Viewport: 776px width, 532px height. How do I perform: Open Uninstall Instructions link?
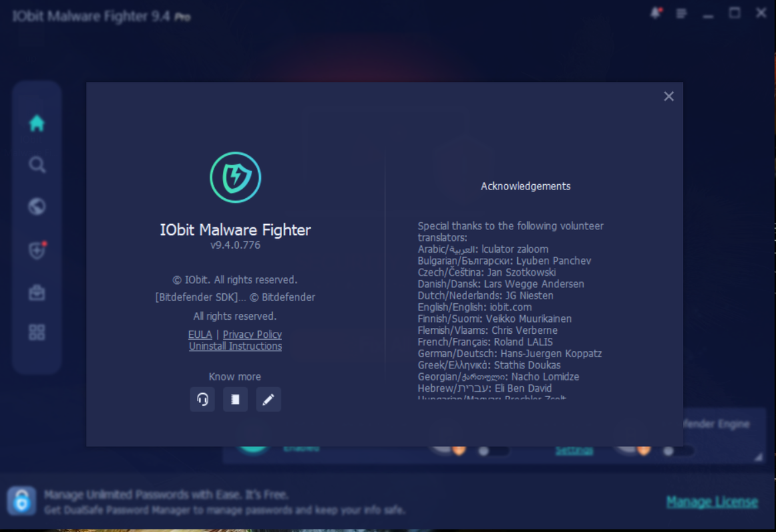pyautogui.click(x=236, y=346)
